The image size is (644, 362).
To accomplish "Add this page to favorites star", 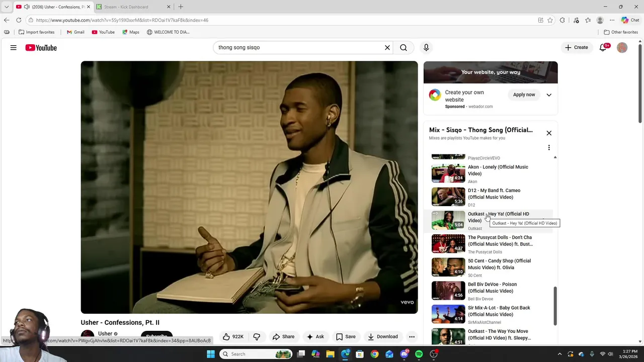I will (x=550, y=20).
